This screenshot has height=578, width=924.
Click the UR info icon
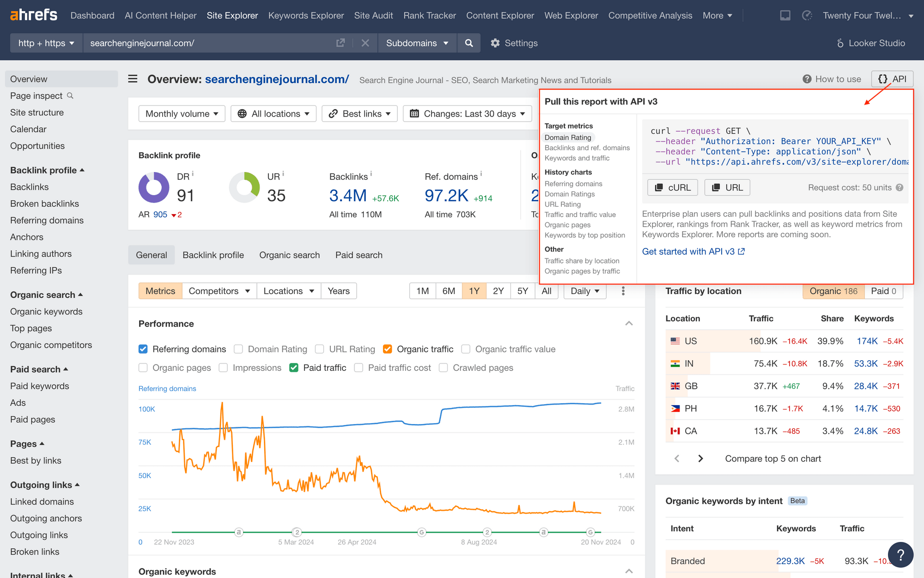283,174
